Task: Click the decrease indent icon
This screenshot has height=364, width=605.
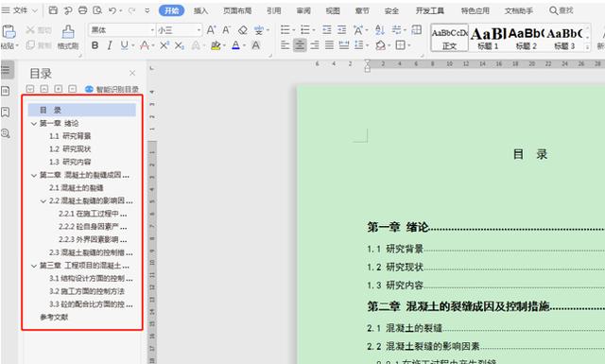Action: point(327,29)
